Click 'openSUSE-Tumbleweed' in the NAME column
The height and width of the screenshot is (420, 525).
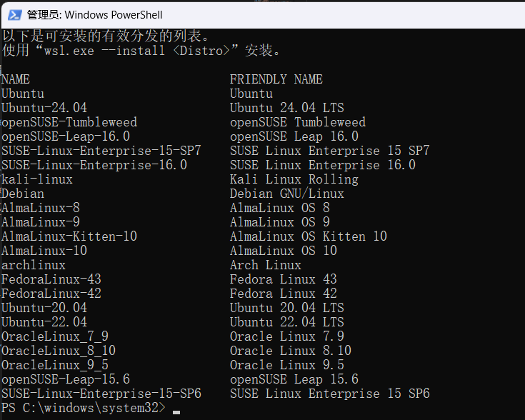point(69,122)
